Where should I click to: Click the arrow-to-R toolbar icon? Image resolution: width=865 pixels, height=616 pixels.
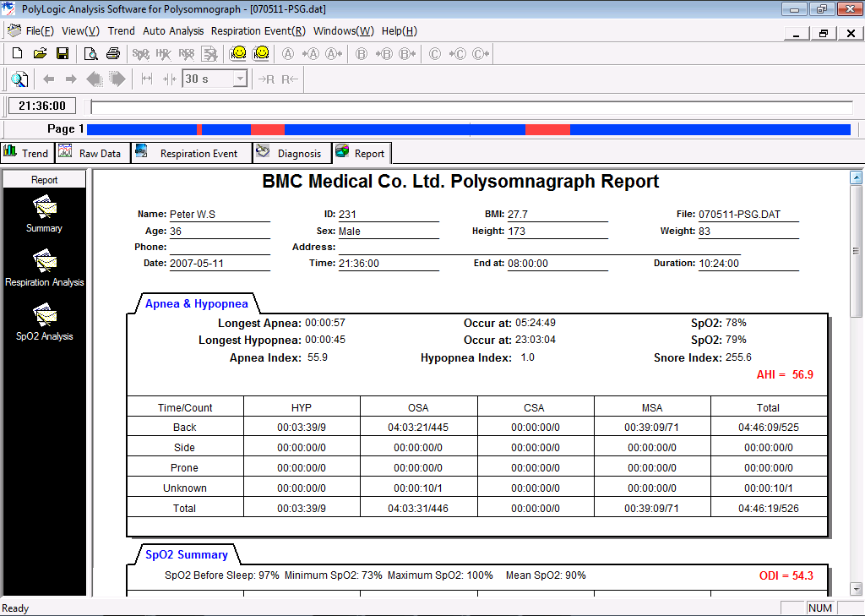(266, 79)
